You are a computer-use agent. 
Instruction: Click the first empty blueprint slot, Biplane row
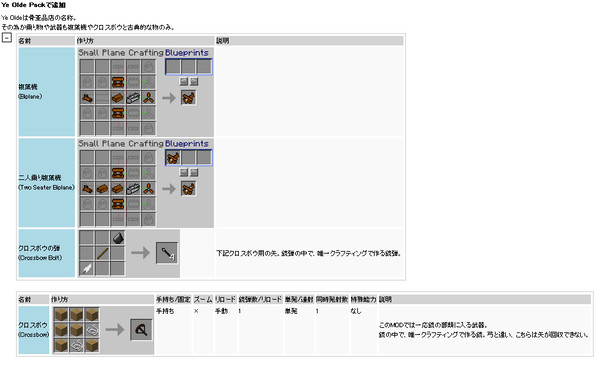(x=173, y=67)
